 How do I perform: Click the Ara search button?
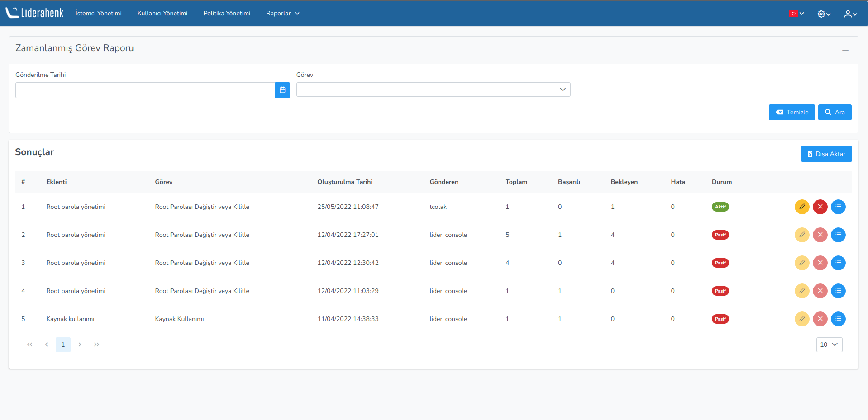[x=835, y=113]
